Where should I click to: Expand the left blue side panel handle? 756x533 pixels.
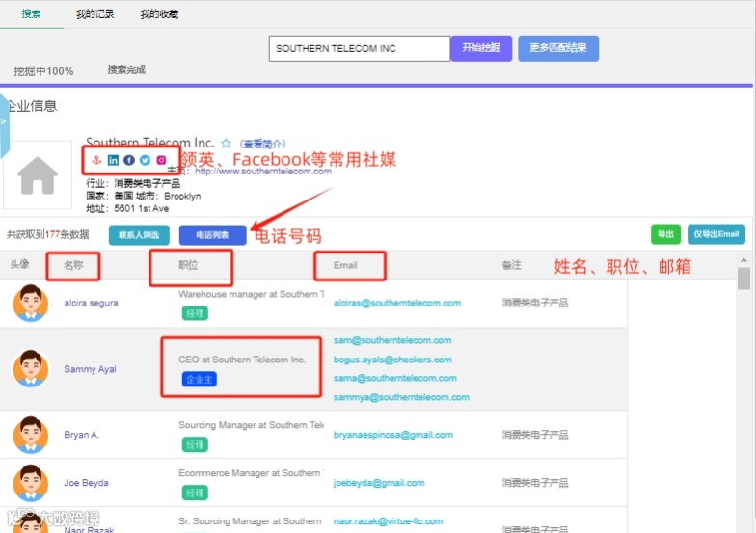[x=4, y=125]
